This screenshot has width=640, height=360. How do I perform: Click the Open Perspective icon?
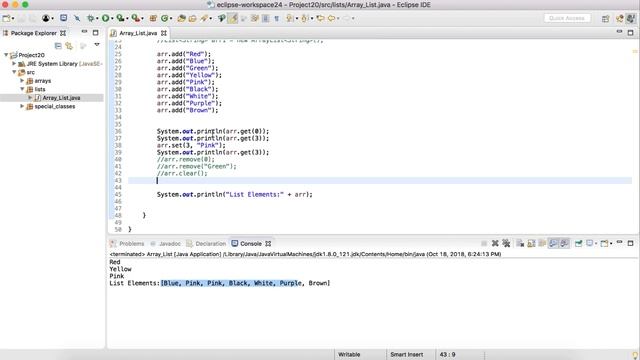click(x=606, y=18)
